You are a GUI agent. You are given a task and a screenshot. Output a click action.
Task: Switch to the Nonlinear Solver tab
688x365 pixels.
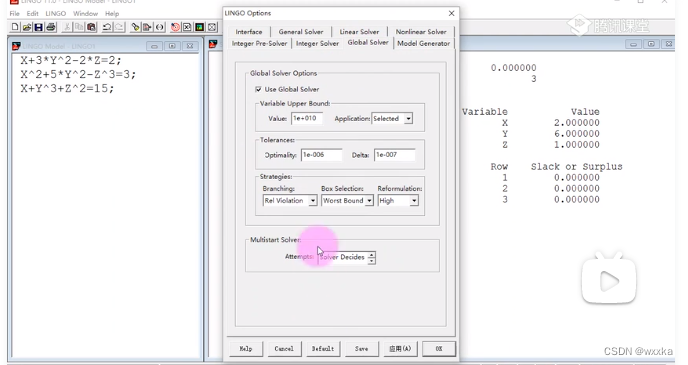point(421,32)
